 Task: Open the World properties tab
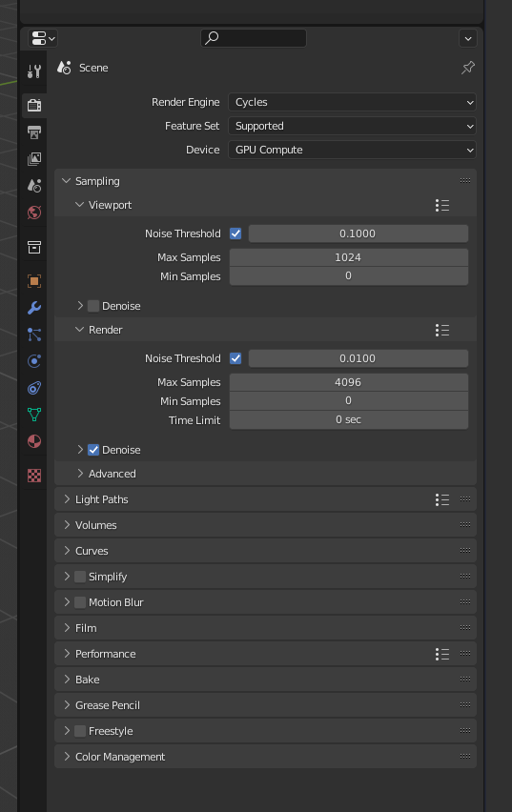click(x=34, y=213)
